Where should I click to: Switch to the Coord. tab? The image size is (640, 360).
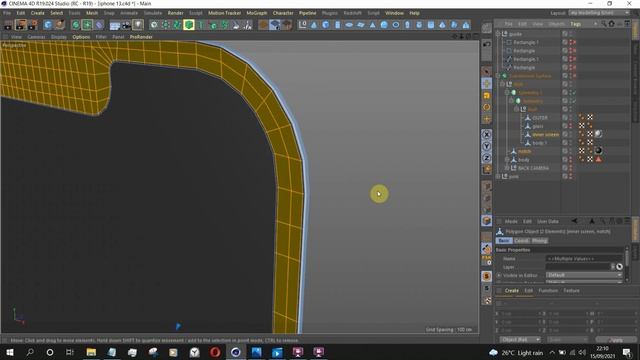[x=521, y=241]
